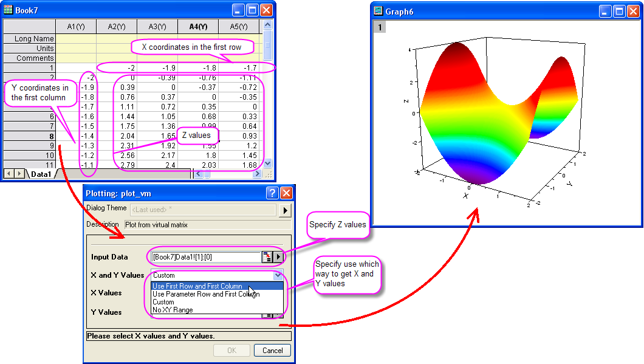Maximize the Graph6 window
Screen dimensions: 644x364
click(619, 12)
